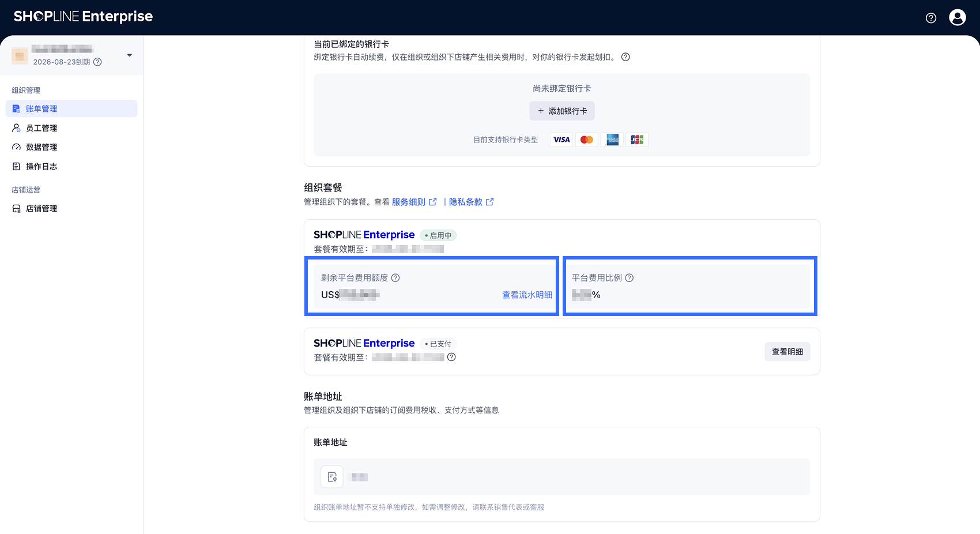This screenshot has height=534, width=980.
Task: Click the billing address note about 销售代表或客服
Action: (x=429, y=507)
